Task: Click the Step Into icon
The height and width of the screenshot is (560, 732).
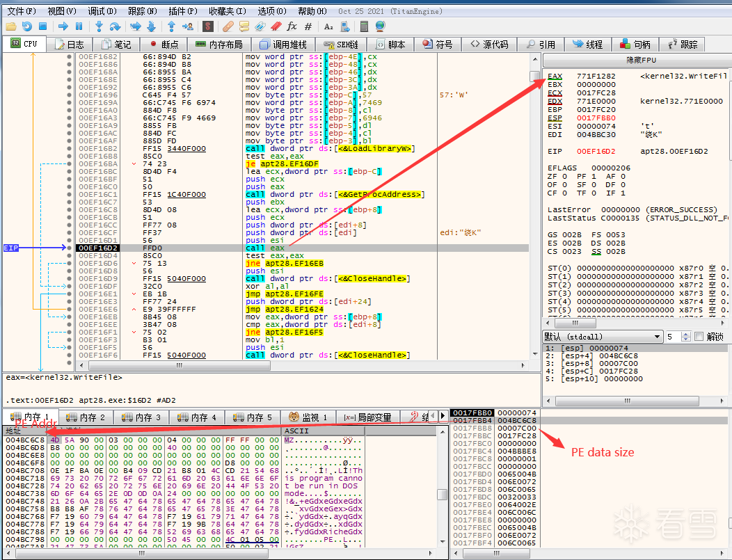Action: point(99,26)
